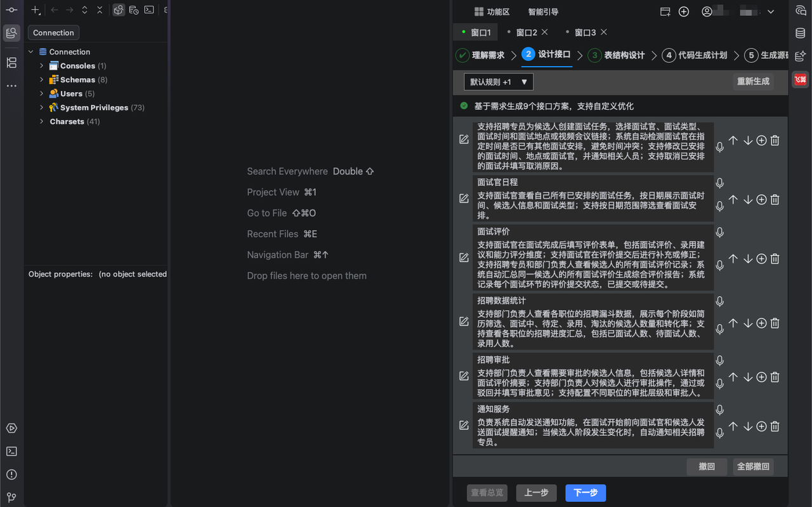Viewport: 812px width, 507px height.
Task: Move the 招聘审批 entry up
Action: pyautogui.click(x=733, y=377)
